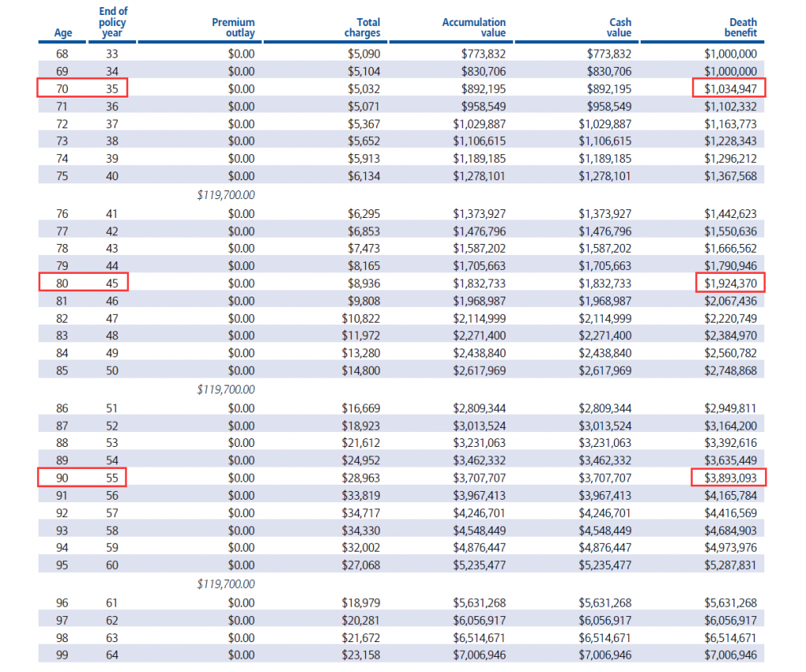Click policy year 55 cell
Screen dimensions: 806x672
(x=112, y=478)
